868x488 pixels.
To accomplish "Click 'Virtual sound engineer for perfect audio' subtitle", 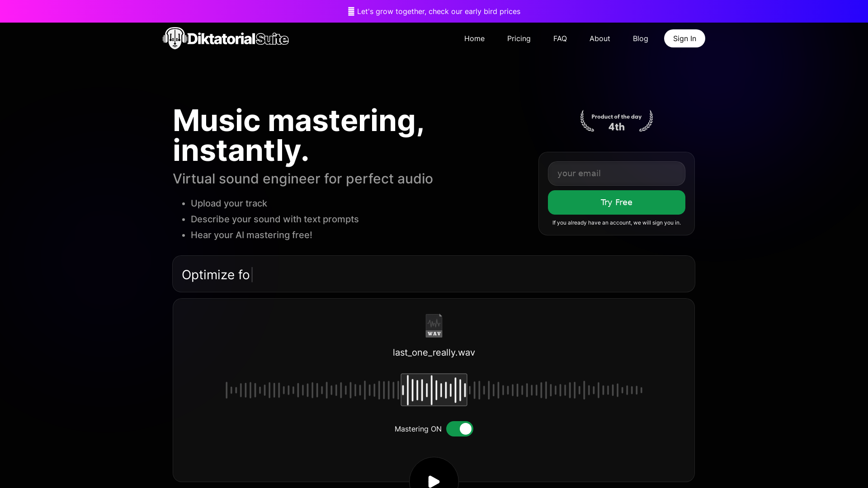I will click(303, 179).
